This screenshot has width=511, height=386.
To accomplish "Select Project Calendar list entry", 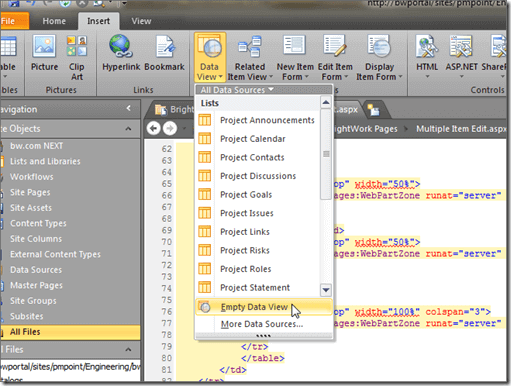I will pyautogui.click(x=258, y=139).
